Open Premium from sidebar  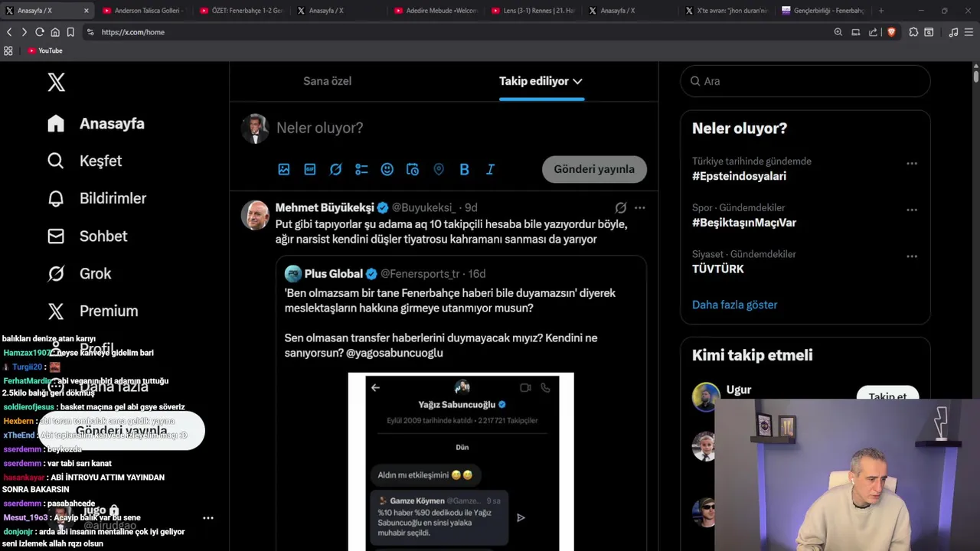(93, 311)
